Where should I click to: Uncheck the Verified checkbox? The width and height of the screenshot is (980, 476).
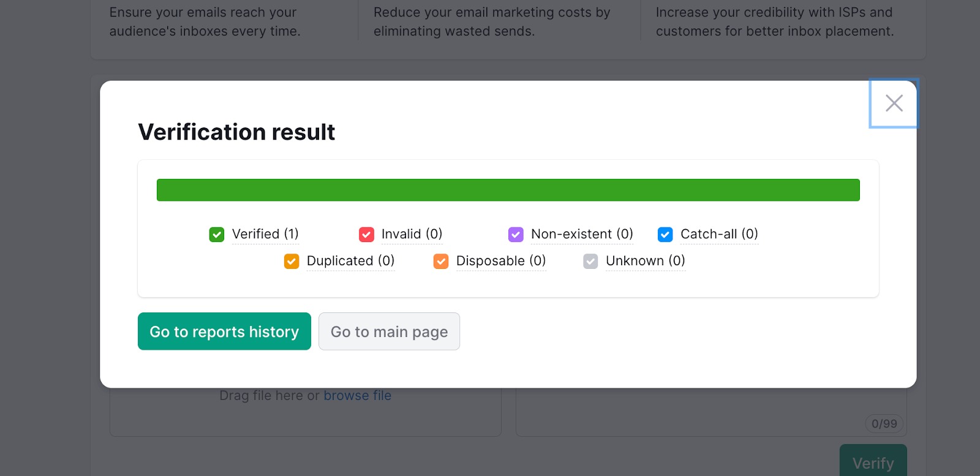(x=216, y=234)
